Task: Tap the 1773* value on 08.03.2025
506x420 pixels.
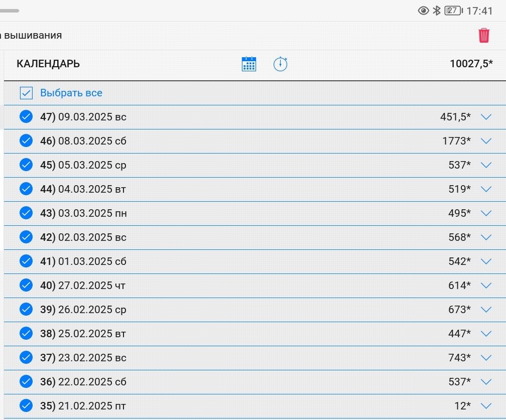Action: click(x=456, y=141)
